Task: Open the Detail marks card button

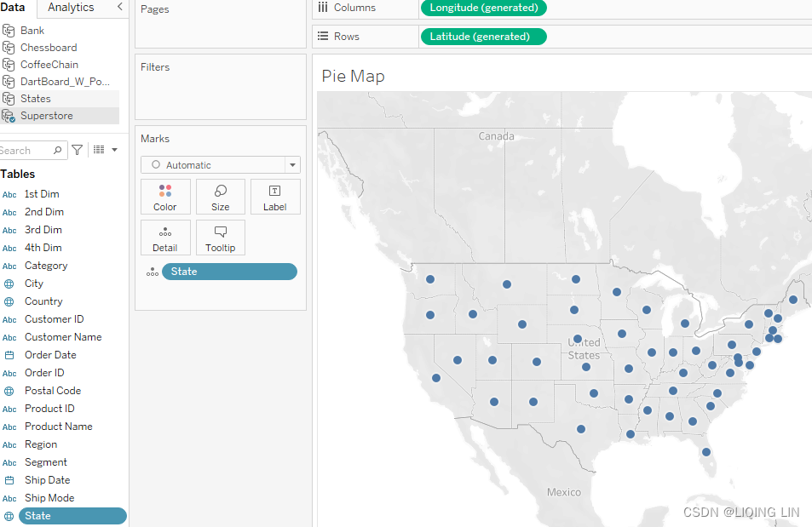Action: [x=165, y=238]
